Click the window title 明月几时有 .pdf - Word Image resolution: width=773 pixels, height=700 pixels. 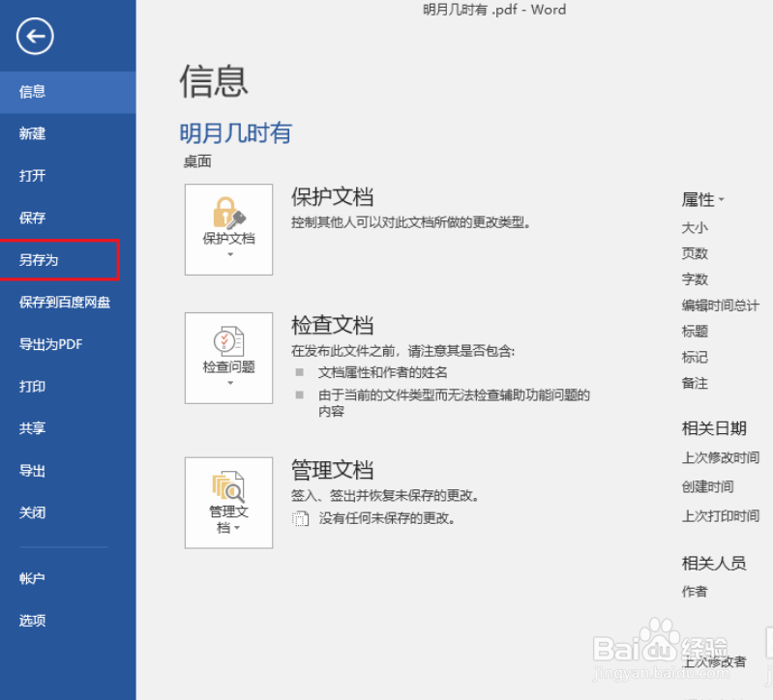point(494,10)
